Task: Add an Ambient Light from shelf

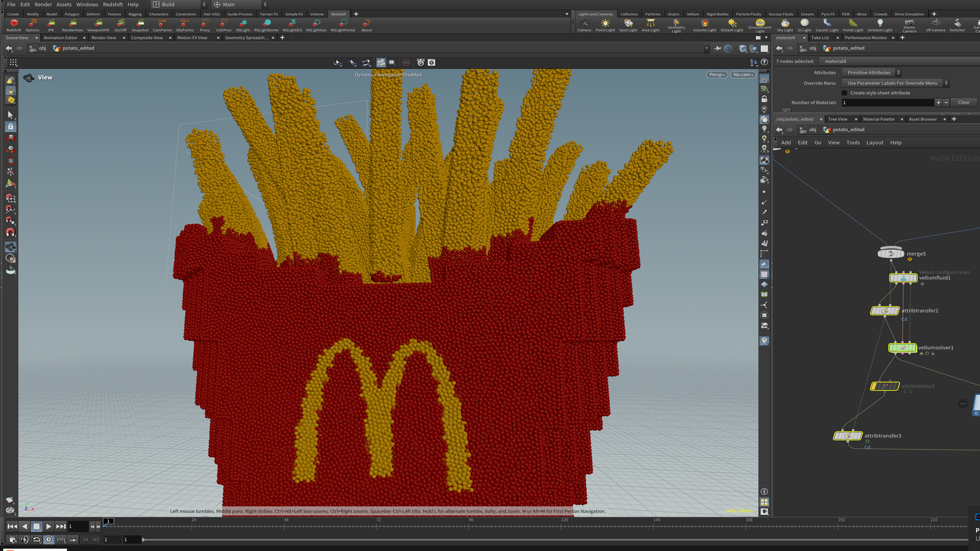Action: click(x=879, y=26)
